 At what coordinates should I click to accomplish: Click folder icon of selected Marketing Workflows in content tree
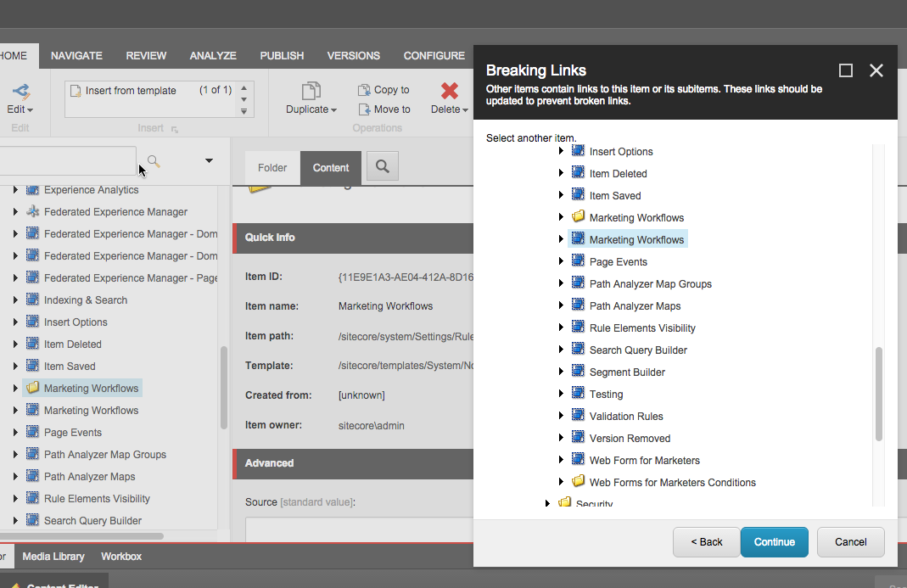33,388
